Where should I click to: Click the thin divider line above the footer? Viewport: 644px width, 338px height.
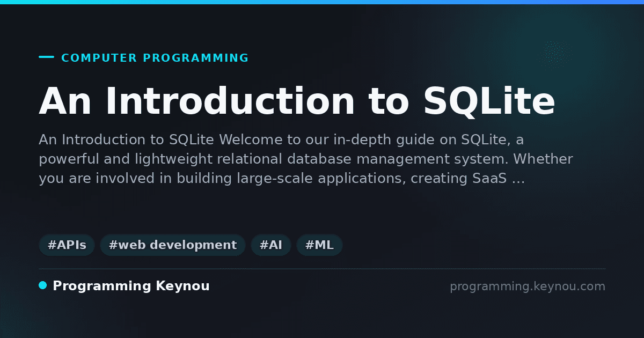click(x=322, y=268)
